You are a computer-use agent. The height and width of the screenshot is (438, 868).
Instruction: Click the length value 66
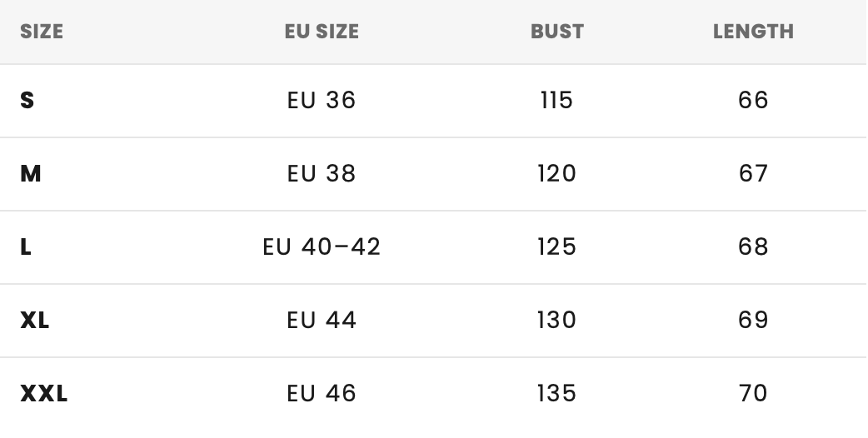pos(753,100)
